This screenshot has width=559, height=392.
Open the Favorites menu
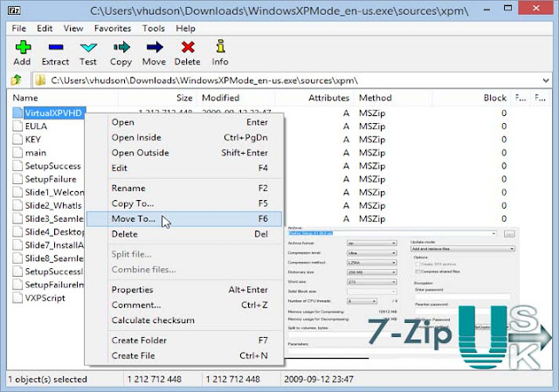pyautogui.click(x=113, y=29)
